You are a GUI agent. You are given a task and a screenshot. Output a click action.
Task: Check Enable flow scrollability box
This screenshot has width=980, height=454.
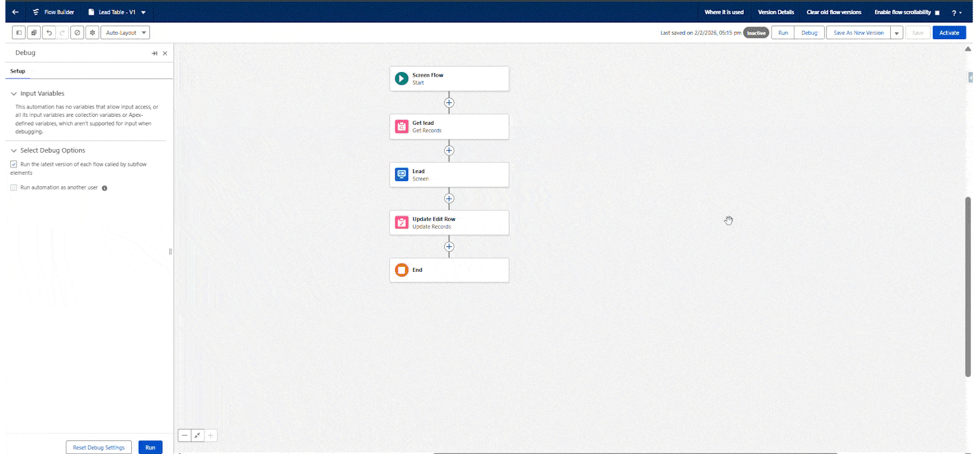click(937, 12)
